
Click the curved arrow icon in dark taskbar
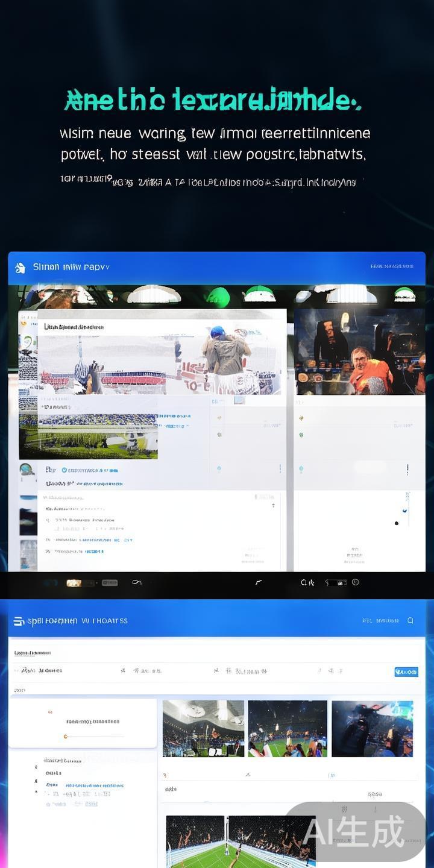point(137,582)
